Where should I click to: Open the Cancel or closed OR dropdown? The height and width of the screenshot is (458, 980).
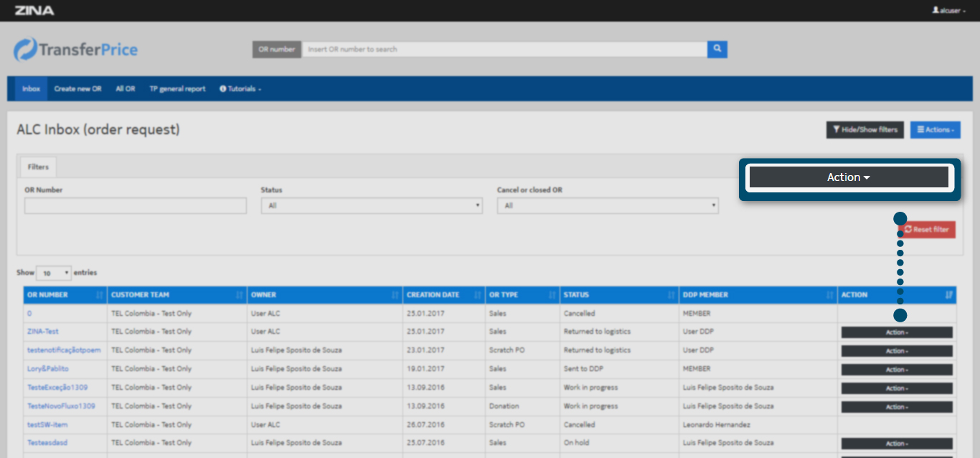[608, 206]
